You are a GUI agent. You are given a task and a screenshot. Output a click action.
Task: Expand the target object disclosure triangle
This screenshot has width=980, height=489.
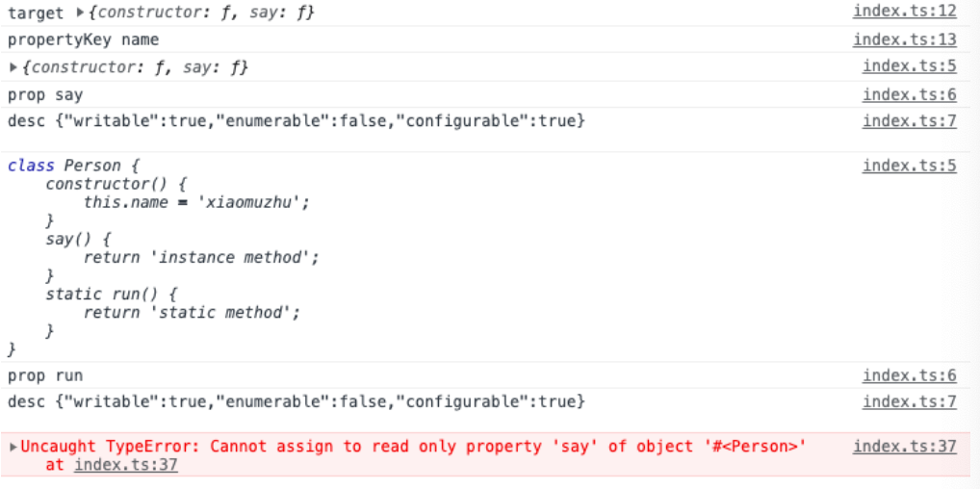pyautogui.click(x=79, y=13)
